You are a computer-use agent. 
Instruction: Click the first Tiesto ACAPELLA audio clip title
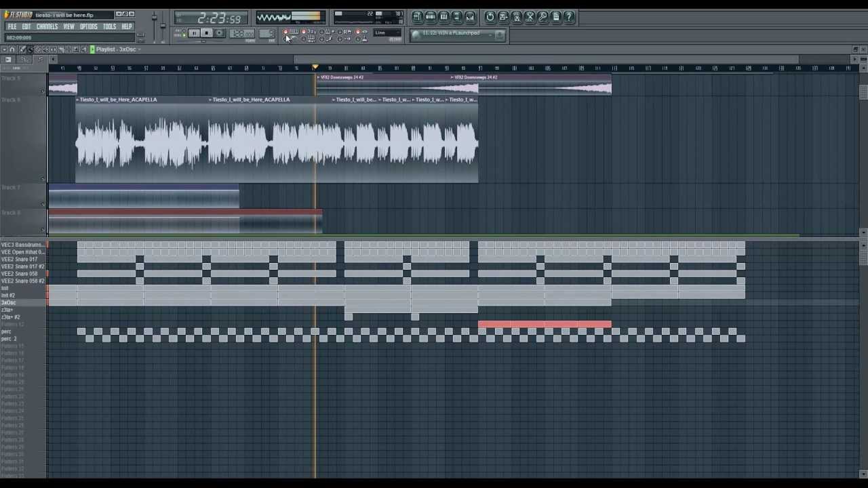118,100
